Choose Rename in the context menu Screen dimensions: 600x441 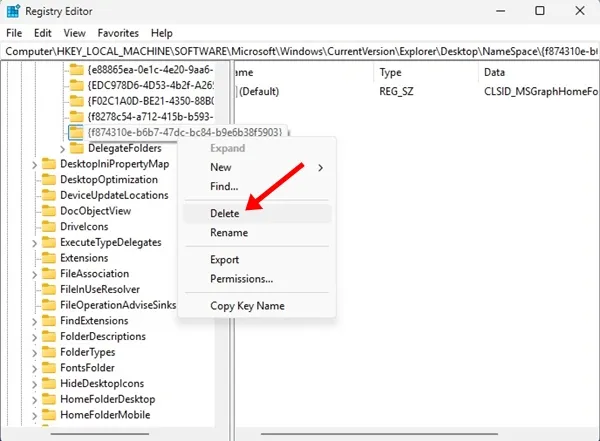[257, 233]
